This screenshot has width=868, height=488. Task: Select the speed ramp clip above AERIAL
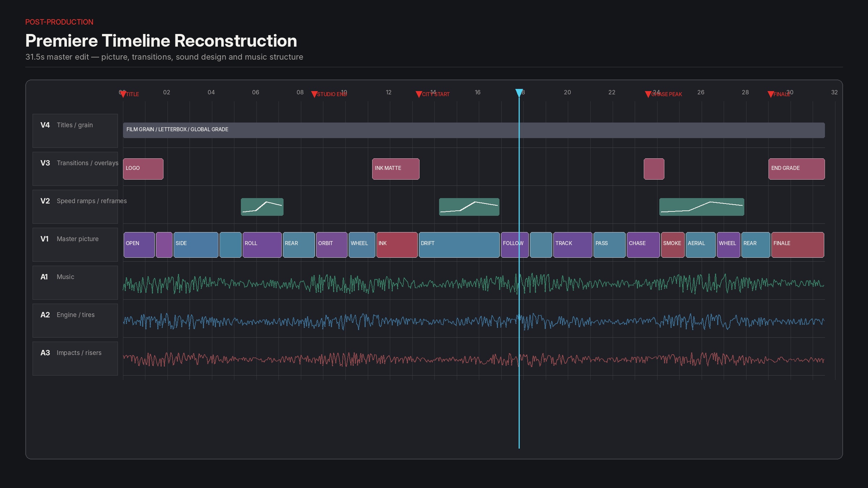pyautogui.click(x=702, y=207)
